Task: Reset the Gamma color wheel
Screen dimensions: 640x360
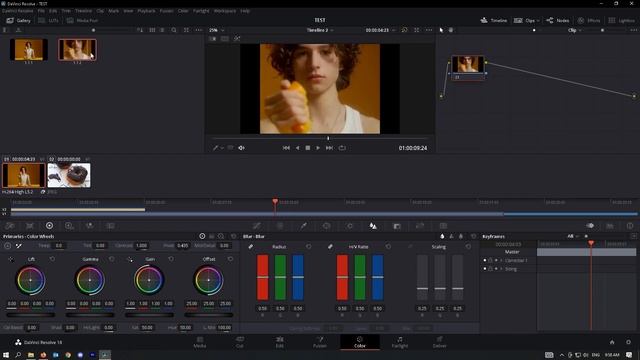Action: [111, 259]
